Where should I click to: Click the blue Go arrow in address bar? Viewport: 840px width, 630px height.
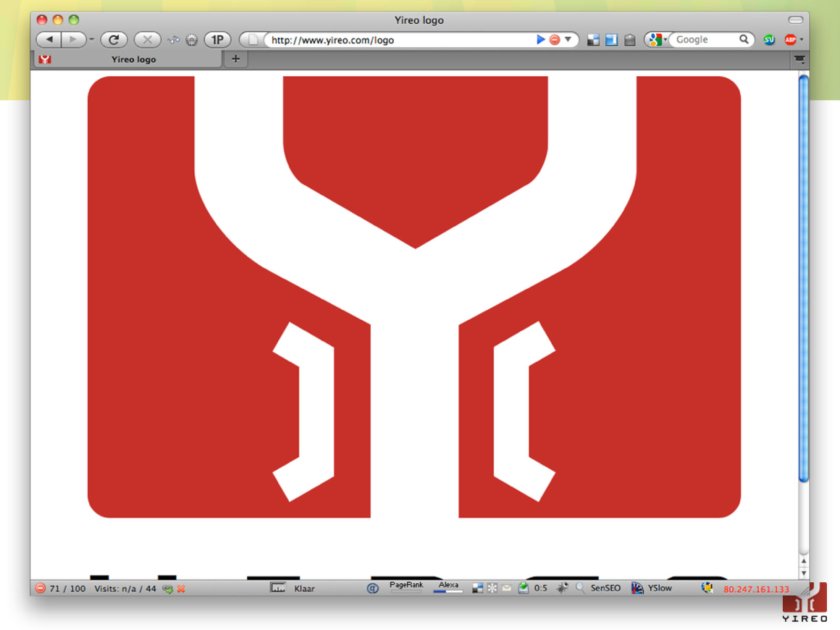click(x=540, y=39)
